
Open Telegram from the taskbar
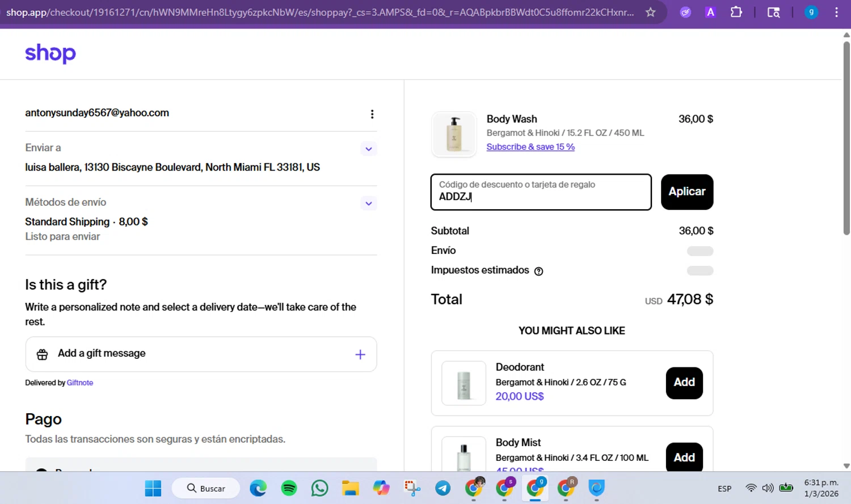443,488
